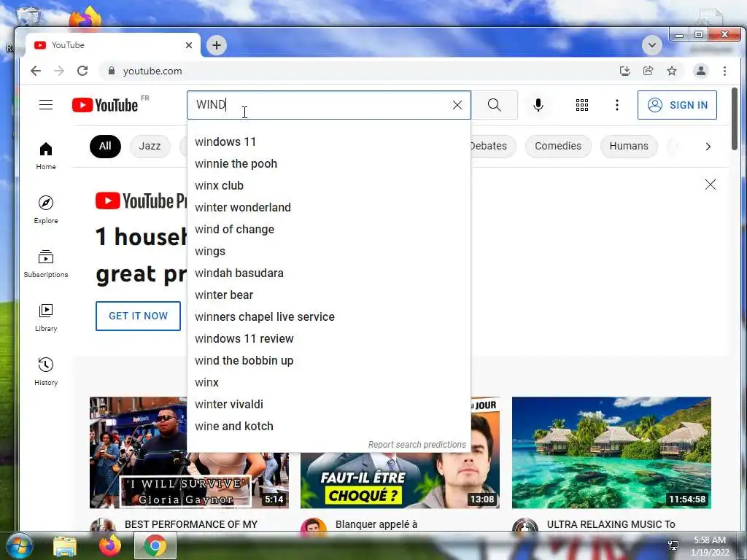Image resolution: width=747 pixels, height=560 pixels.
Task: Open YouTube settings three-dot menu
Action: [617, 105]
